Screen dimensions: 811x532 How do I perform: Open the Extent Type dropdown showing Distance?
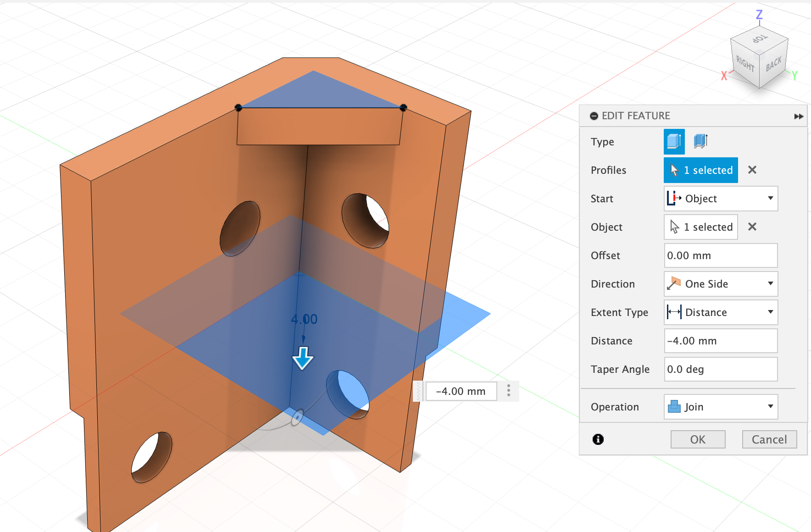pyautogui.click(x=721, y=312)
